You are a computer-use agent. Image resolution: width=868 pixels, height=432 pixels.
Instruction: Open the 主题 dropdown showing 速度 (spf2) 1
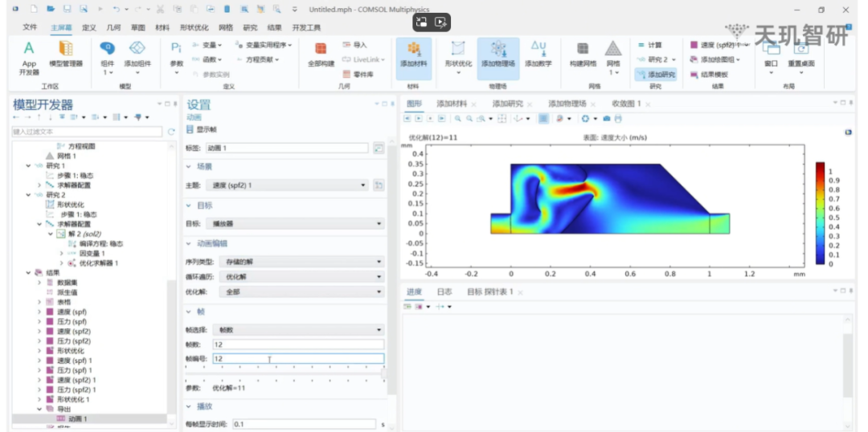pyautogui.click(x=287, y=185)
